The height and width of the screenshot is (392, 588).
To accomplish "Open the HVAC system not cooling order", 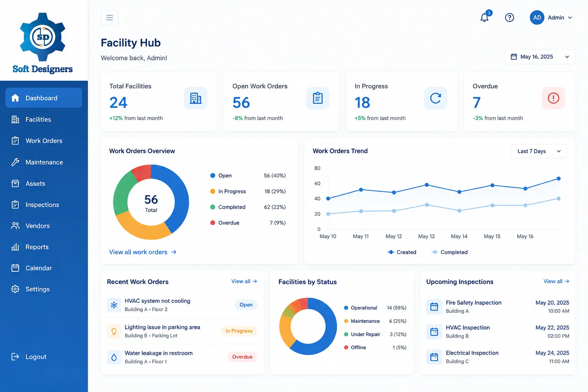I will tap(182, 305).
